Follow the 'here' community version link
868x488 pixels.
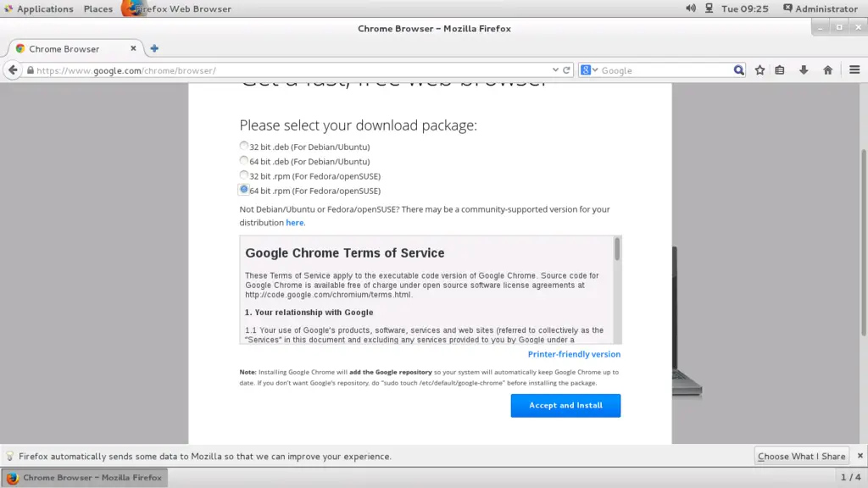(x=294, y=223)
